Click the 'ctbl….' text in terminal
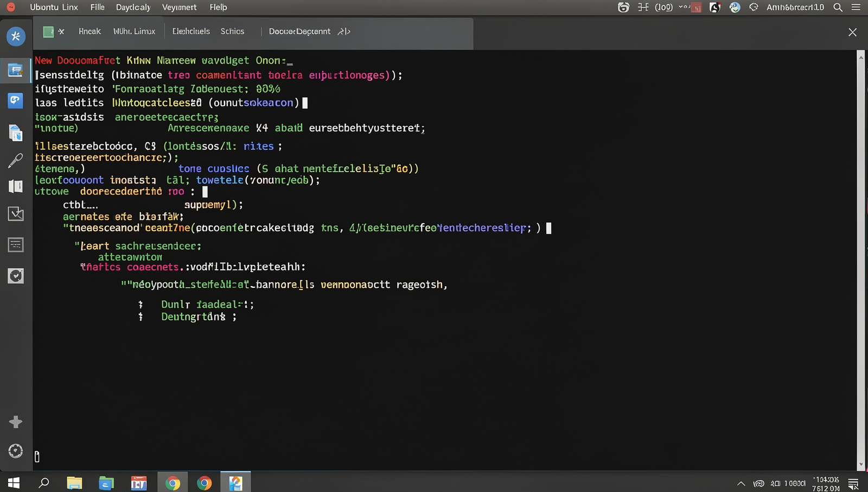 pos(80,205)
